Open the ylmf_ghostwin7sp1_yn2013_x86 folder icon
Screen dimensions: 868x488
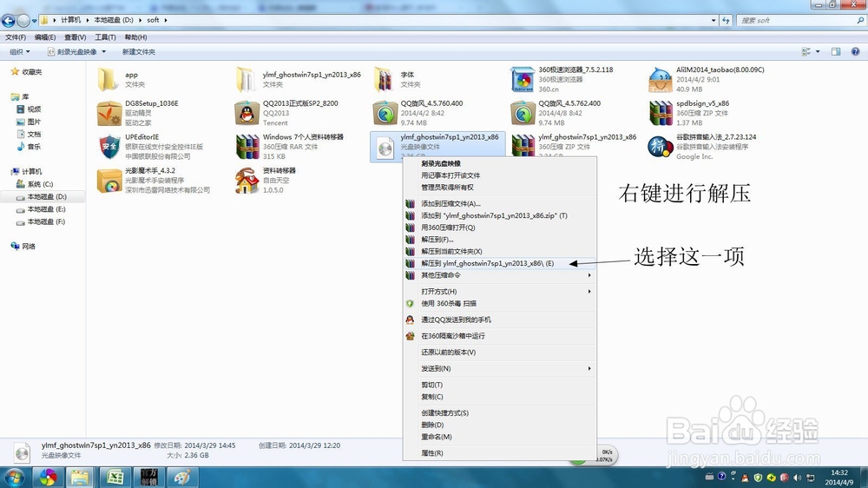[x=246, y=79]
